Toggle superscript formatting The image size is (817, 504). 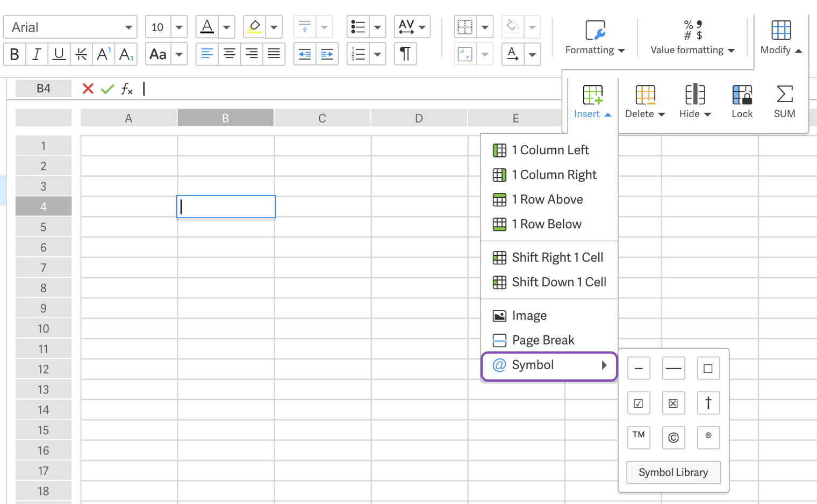click(103, 54)
